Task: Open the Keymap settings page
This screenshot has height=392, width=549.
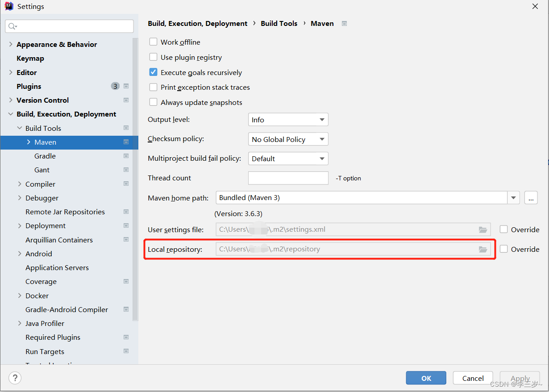Action: (30, 58)
